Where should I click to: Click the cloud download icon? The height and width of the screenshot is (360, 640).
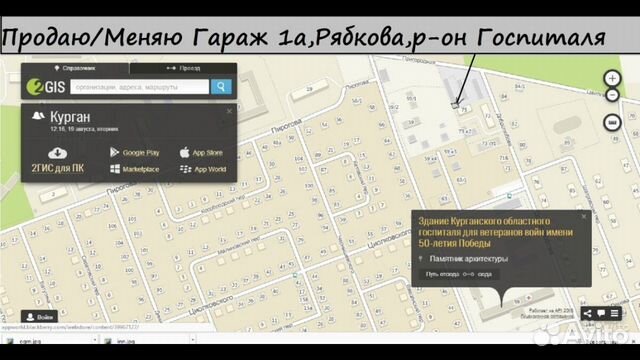(58, 153)
